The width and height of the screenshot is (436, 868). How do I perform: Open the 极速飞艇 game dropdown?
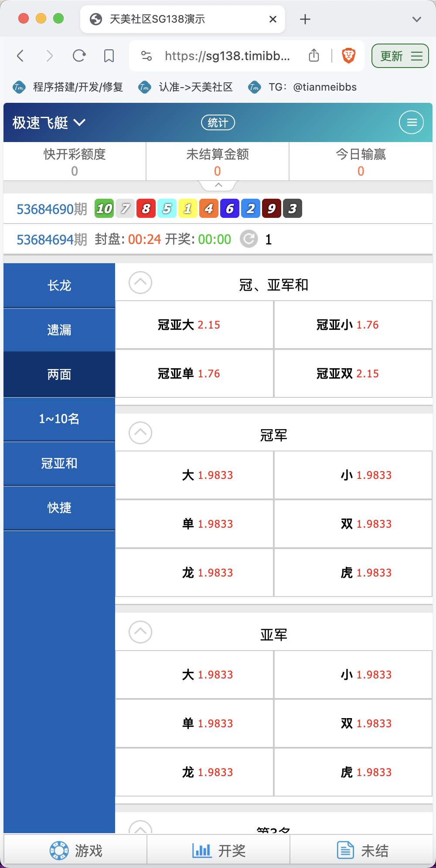[49, 123]
